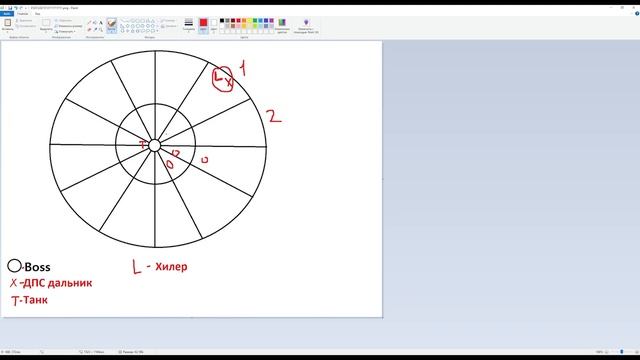Click the 'ДПС дальник' legend text

[58, 283]
